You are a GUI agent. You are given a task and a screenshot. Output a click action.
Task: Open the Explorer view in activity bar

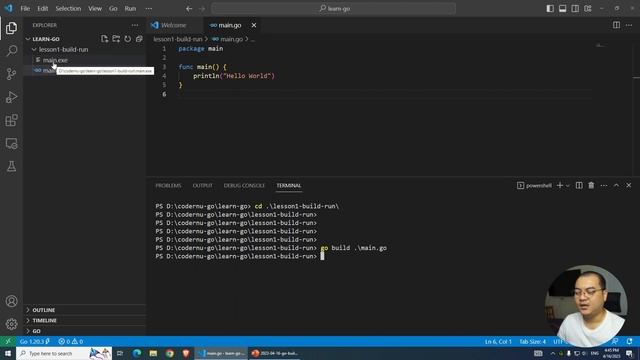click(11, 28)
